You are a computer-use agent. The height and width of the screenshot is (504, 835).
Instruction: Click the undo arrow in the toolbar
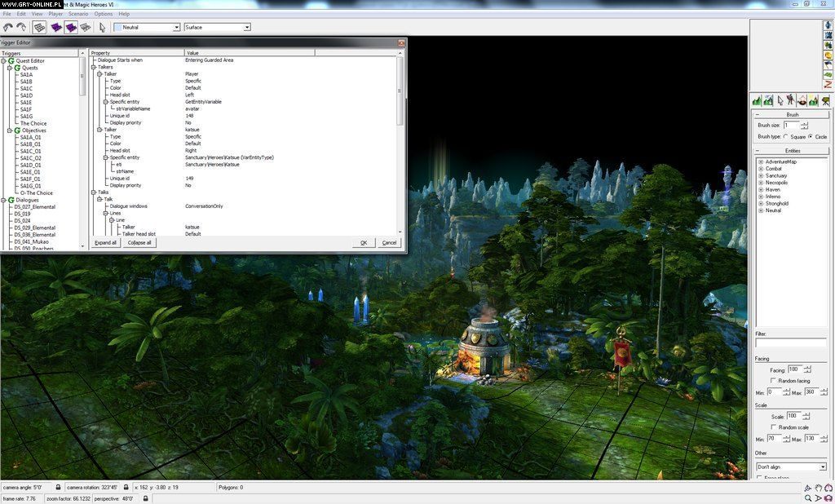7,27
